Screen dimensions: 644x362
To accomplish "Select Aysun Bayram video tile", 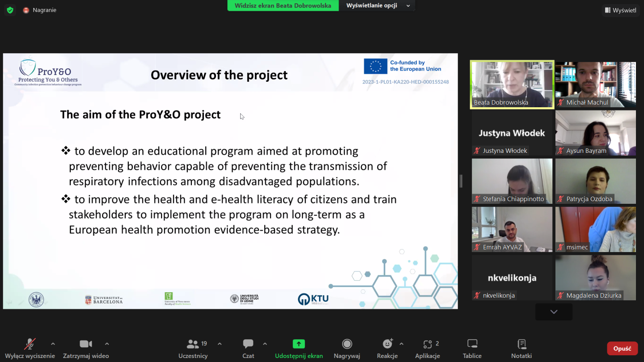I will pyautogui.click(x=596, y=133).
